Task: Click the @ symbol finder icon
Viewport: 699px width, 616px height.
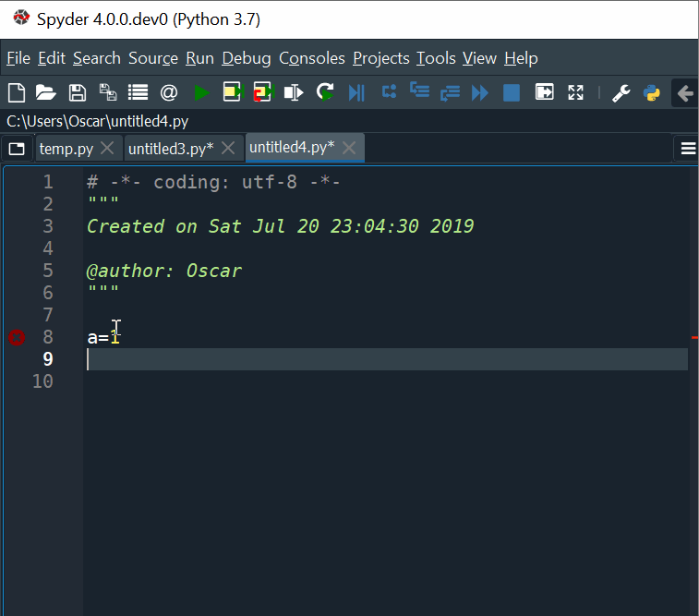Action: 169,92
